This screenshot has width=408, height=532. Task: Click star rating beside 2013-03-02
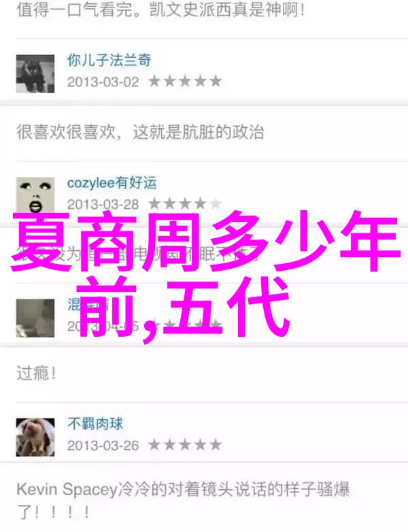pyautogui.click(x=185, y=82)
